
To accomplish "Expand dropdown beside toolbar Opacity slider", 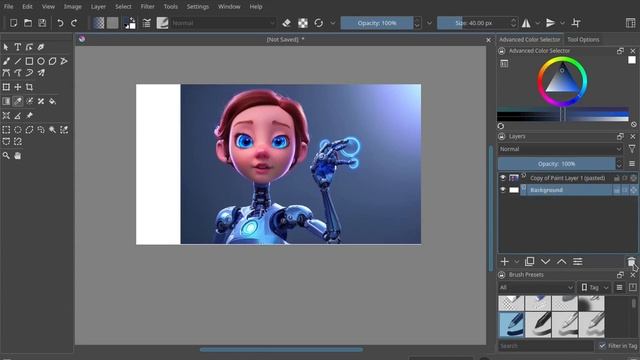I will (x=429, y=23).
